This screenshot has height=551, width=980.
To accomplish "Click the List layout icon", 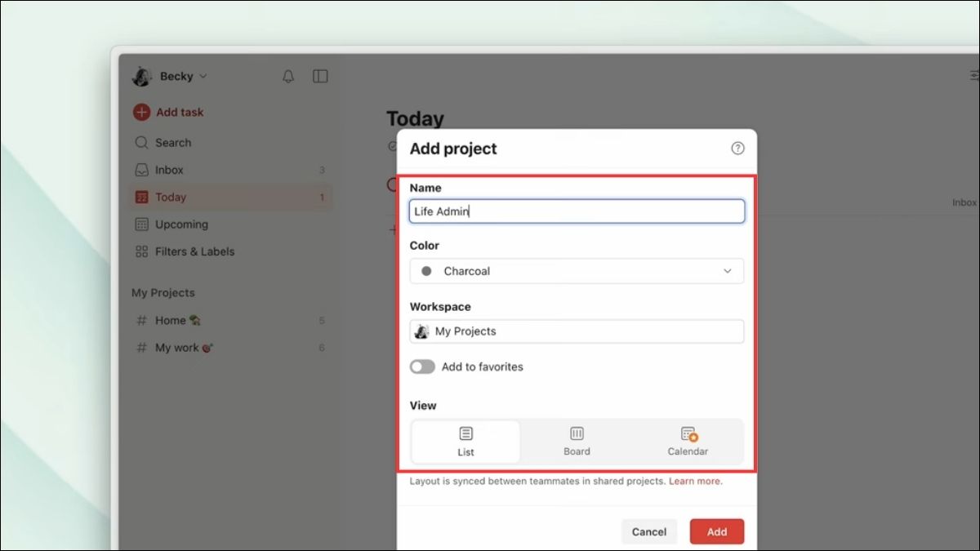I will click(465, 433).
